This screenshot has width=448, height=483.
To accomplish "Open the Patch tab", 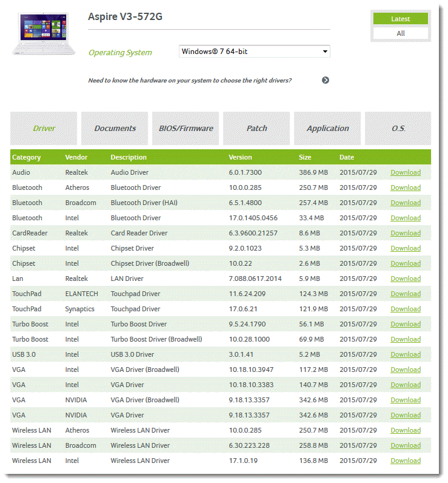I will (256, 128).
